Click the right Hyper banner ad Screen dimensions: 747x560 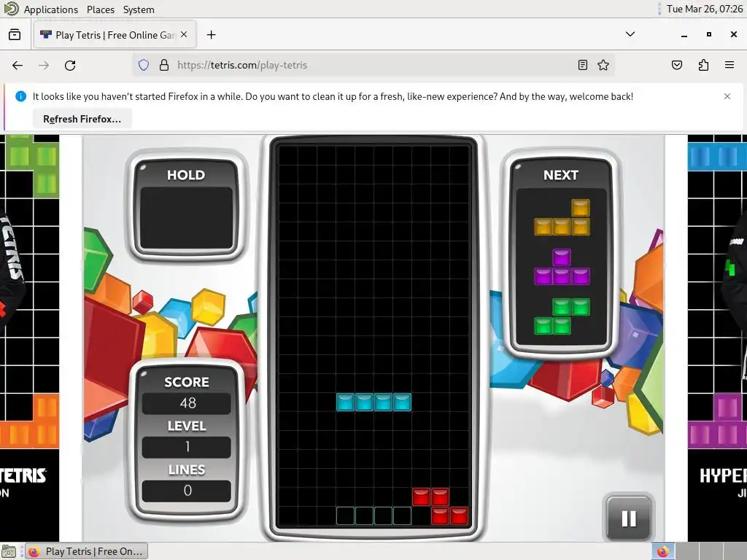coord(717,338)
